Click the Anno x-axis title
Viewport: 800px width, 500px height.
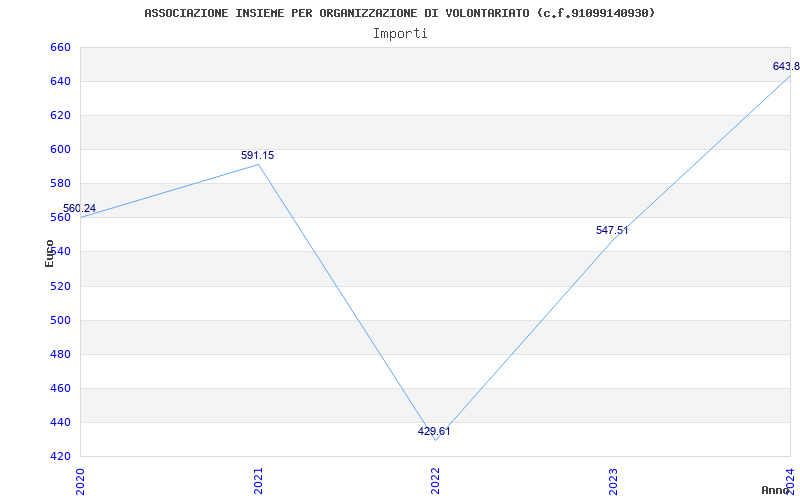point(775,490)
